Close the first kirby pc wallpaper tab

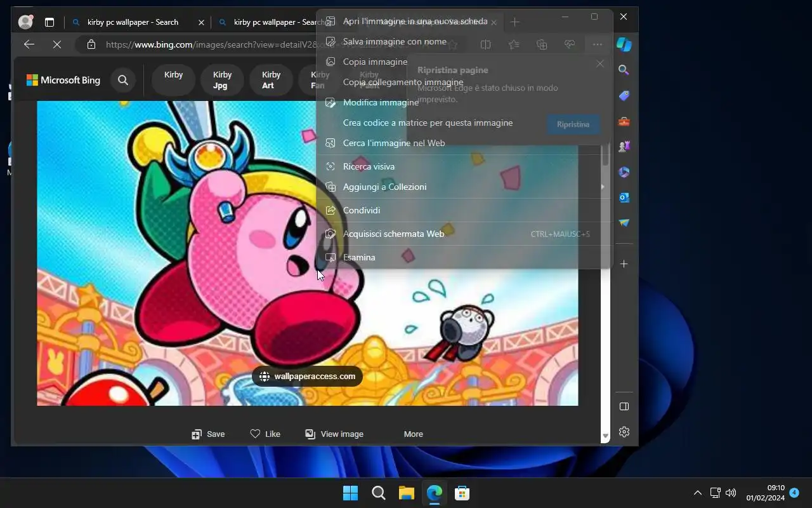[x=202, y=22]
